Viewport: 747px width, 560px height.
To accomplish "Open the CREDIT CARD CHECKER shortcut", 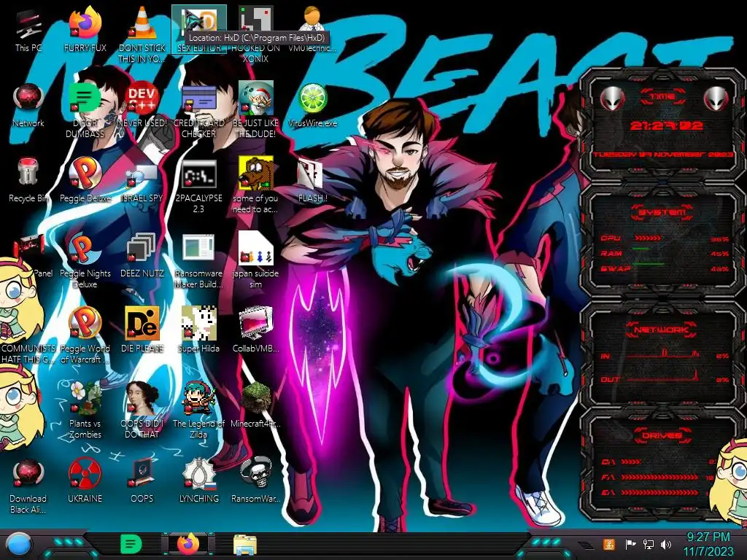I will click(x=198, y=111).
